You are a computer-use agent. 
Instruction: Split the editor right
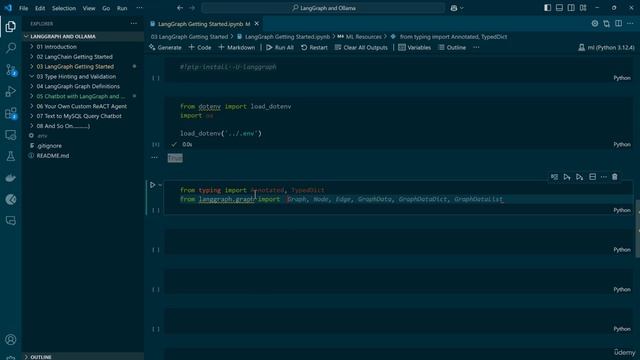pyautogui.click(x=619, y=24)
